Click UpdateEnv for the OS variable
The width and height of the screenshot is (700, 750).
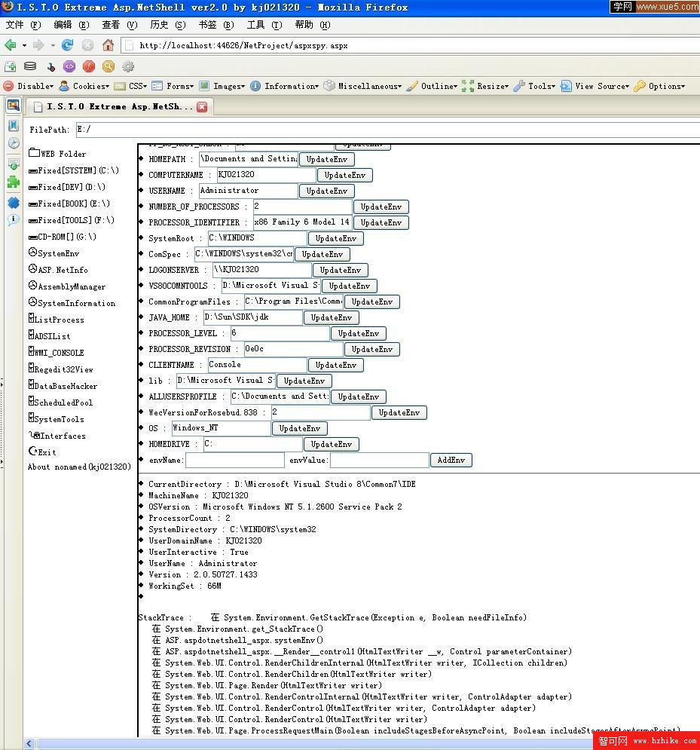pyautogui.click(x=300, y=429)
